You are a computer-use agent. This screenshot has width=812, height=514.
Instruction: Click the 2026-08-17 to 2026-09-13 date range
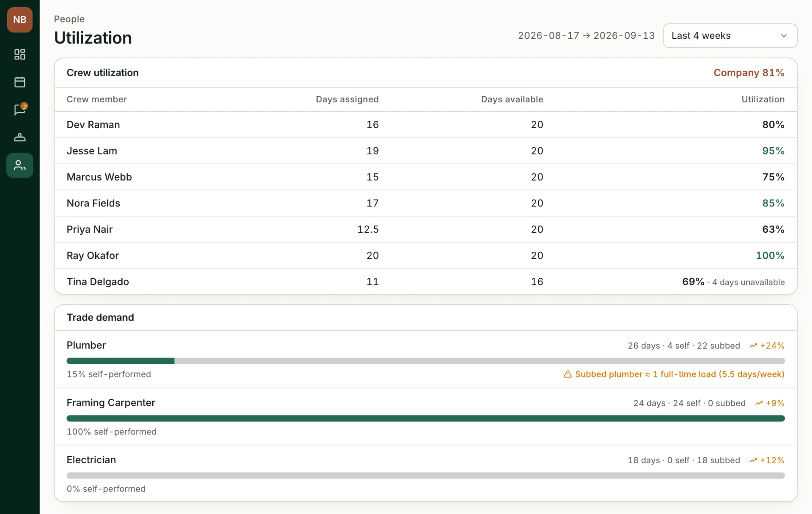(x=586, y=36)
